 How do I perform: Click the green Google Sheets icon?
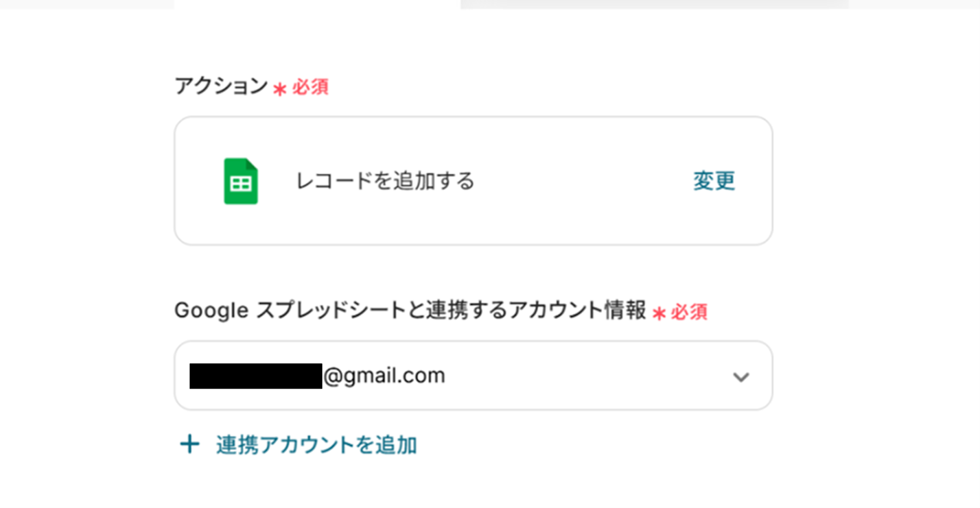click(241, 181)
